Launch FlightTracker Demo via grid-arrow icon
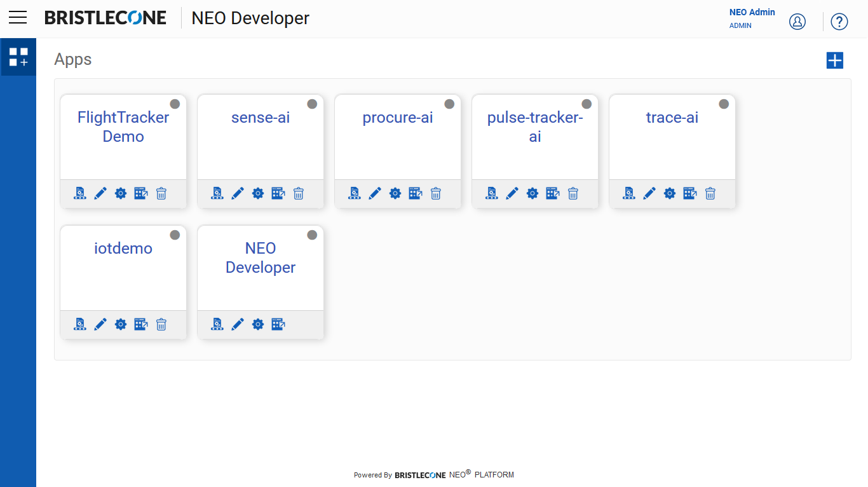This screenshot has width=868, height=487. coord(141,193)
